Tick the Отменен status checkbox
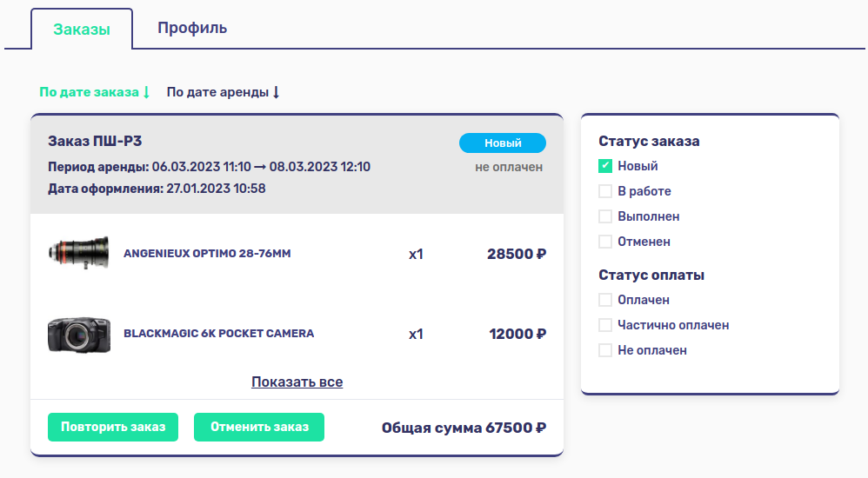868x478 pixels. point(605,242)
